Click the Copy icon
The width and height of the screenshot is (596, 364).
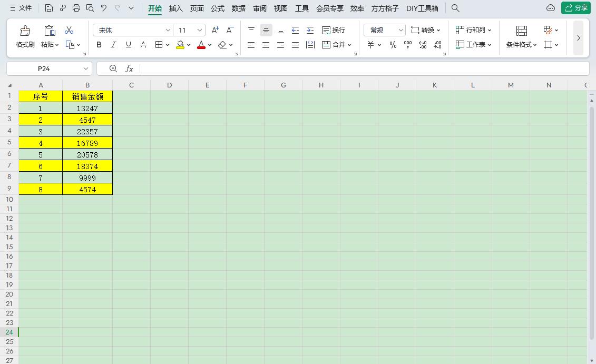[x=70, y=45]
